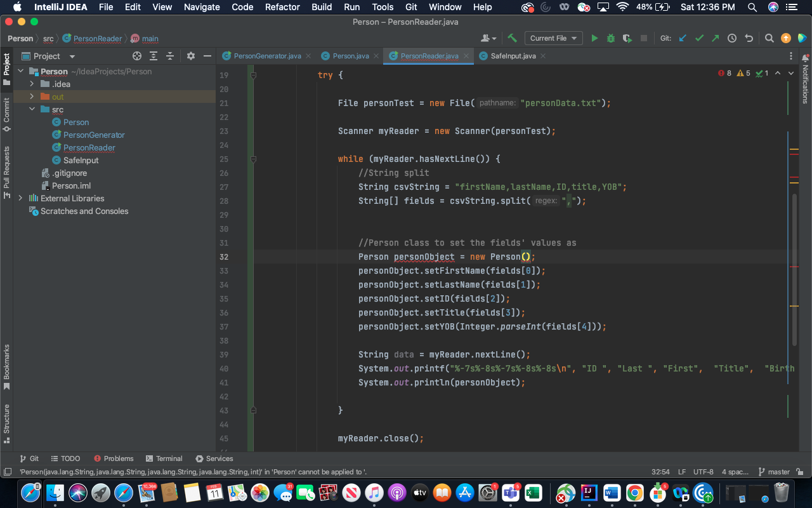Push commits using the Git up-arrow icon

click(714, 37)
